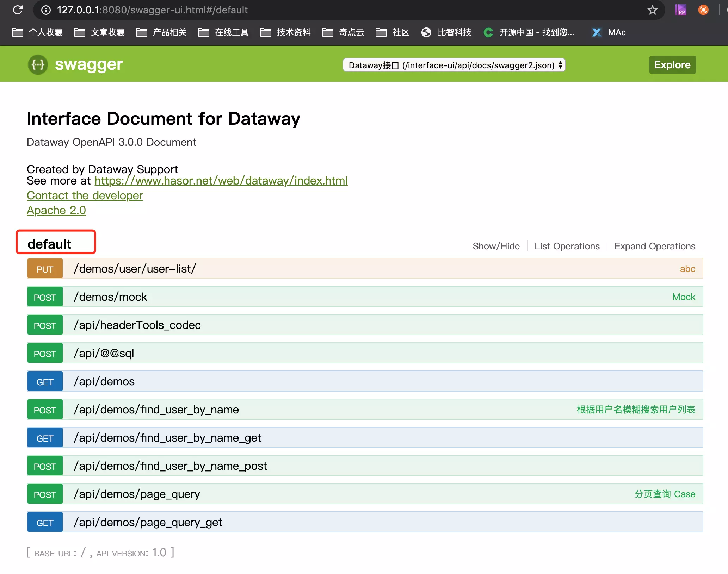728x574 pixels.
Task: Open the 开源中国 bookmark
Action: tap(529, 32)
